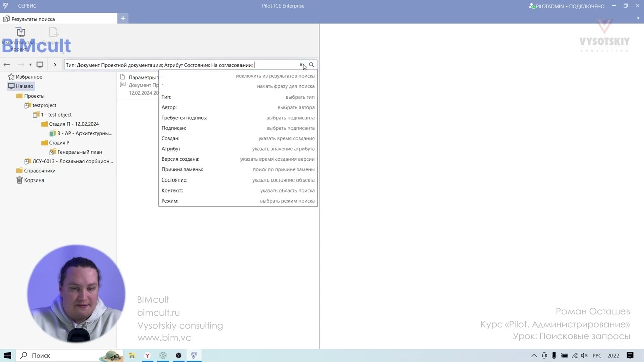Click the star icon beside Избранное

pyautogui.click(x=11, y=77)
